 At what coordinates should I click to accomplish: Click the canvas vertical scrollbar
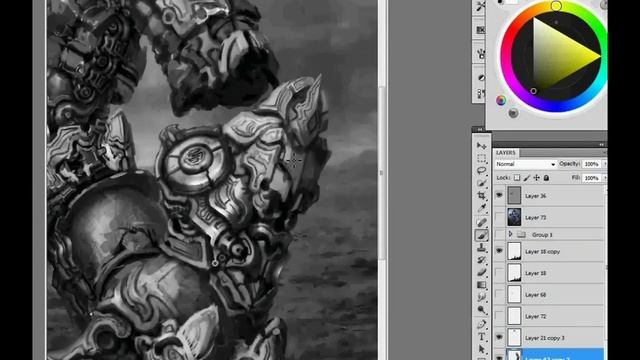click(382, 173)
